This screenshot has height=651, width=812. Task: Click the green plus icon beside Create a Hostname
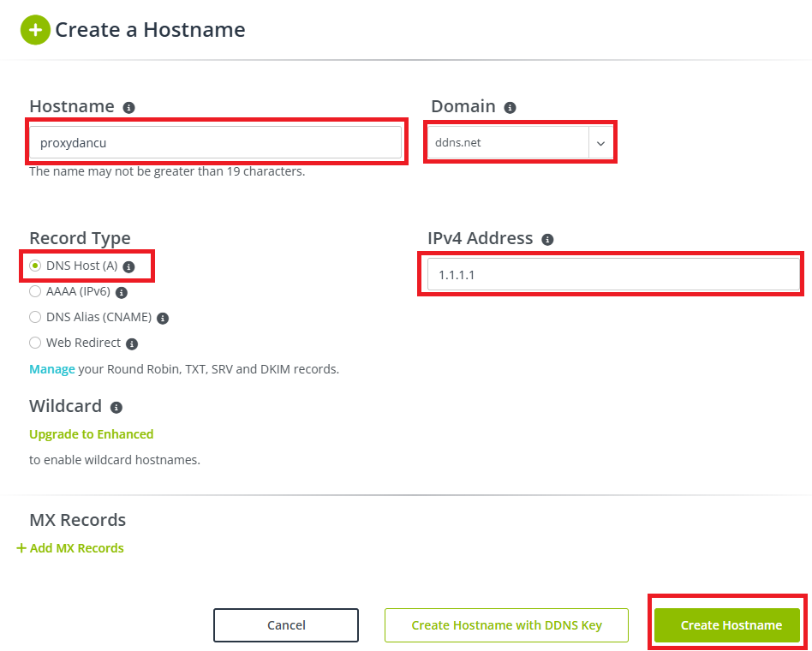[35, 30]
